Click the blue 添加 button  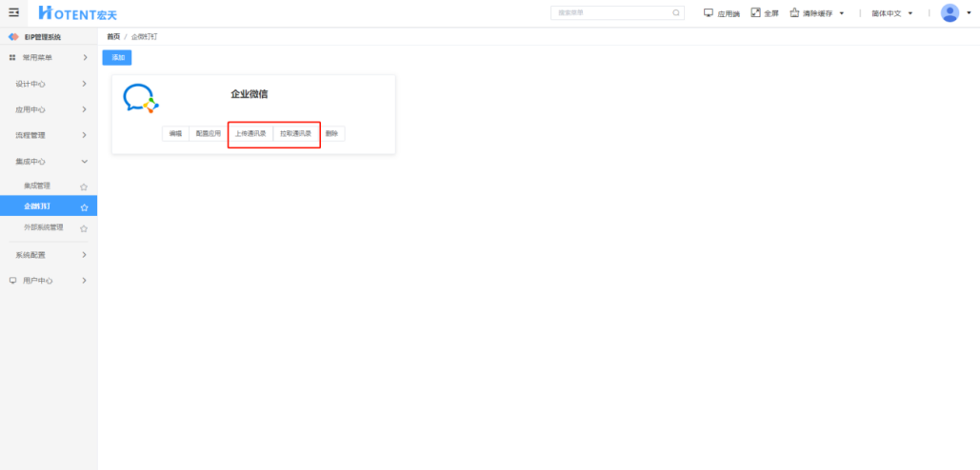pos(117,57)
